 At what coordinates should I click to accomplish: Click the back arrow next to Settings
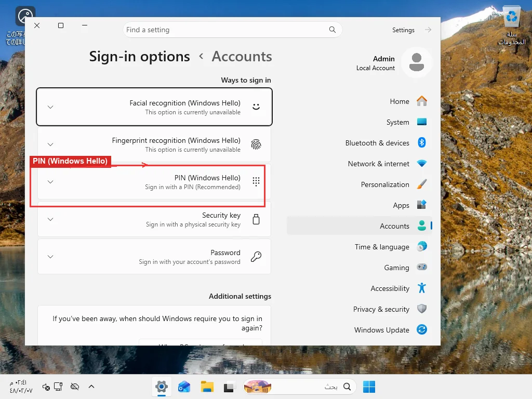[428, 30]
